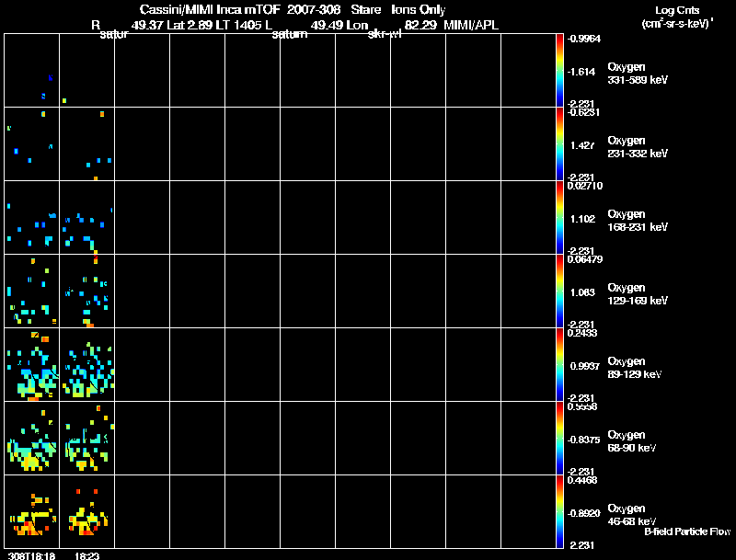736x560 pixels.
Task: Open the 18:23 panel for Oxygen 168-231 keV
Action: (x=86, y=218)
